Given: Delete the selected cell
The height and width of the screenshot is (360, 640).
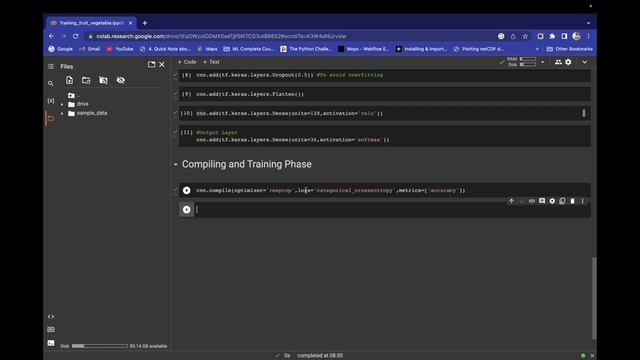Looking at the screenshot, I should [x=572, y=201].
